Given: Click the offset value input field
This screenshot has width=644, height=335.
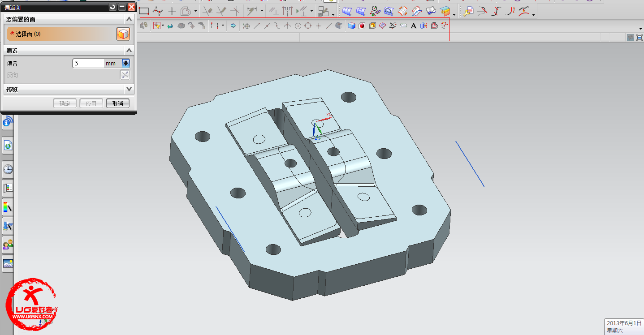Looking at the screenshot, I should 88,64.
